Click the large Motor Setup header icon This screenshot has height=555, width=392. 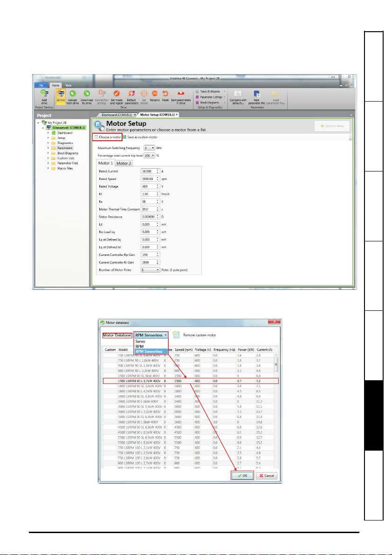tap(99, 126)
